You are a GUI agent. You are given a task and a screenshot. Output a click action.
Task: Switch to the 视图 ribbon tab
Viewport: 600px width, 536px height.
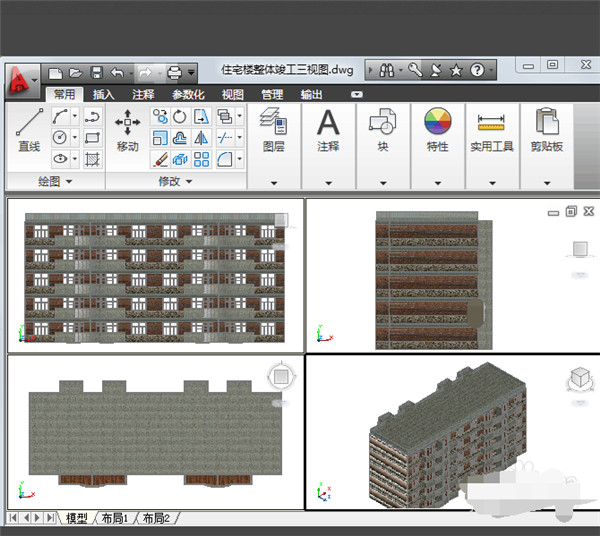(x=232, y=95)
